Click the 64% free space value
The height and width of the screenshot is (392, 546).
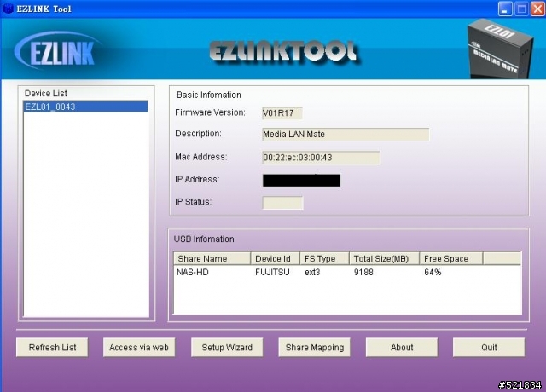point(433,272)
